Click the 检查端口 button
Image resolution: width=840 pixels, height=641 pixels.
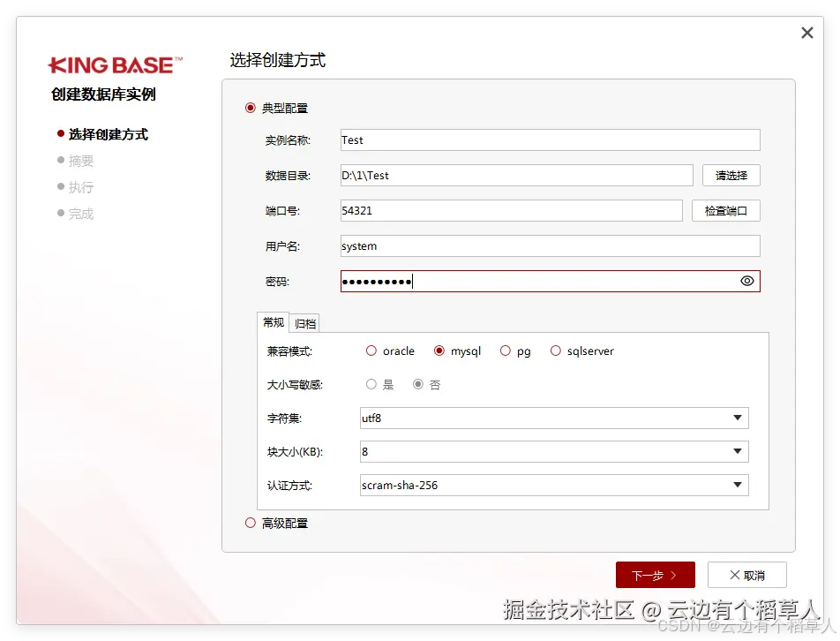pyautogui.click(x=725, y=210)
